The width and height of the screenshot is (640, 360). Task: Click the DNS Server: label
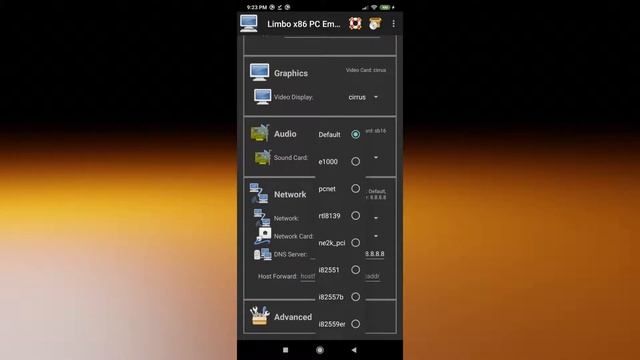click(x=290, y=254)
